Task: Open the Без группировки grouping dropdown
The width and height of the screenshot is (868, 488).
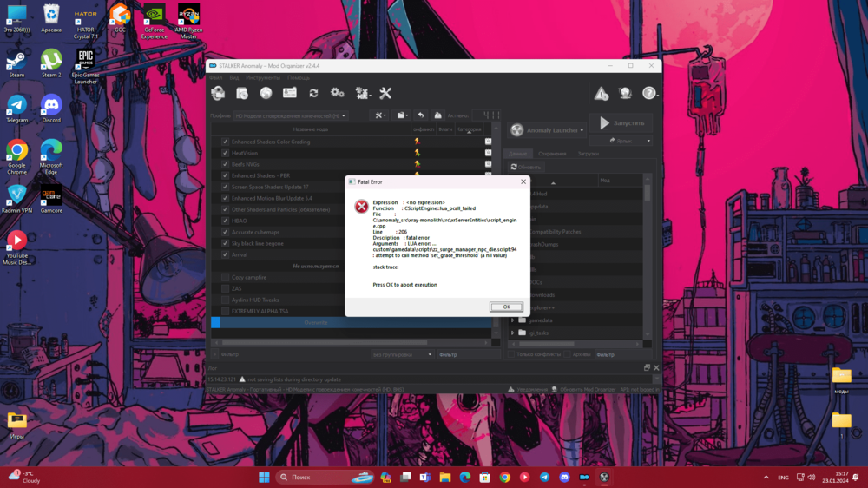Action: [x=402, y=354]
